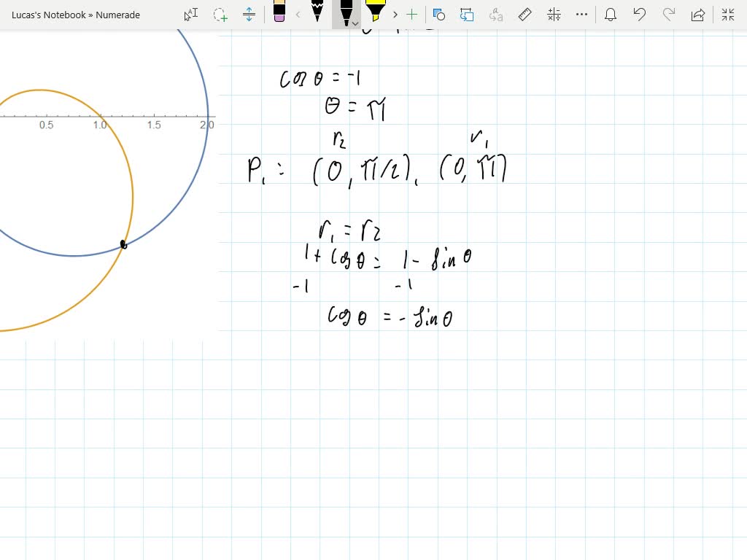Select the lasso selection tool
This screenshot has height=560, width=747.
tap(220, 15)
